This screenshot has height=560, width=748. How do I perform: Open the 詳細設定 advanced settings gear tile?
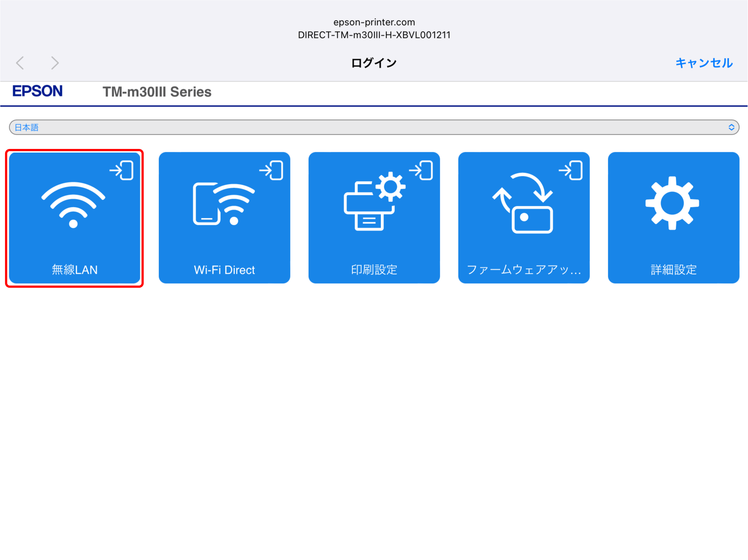[673, 218]
